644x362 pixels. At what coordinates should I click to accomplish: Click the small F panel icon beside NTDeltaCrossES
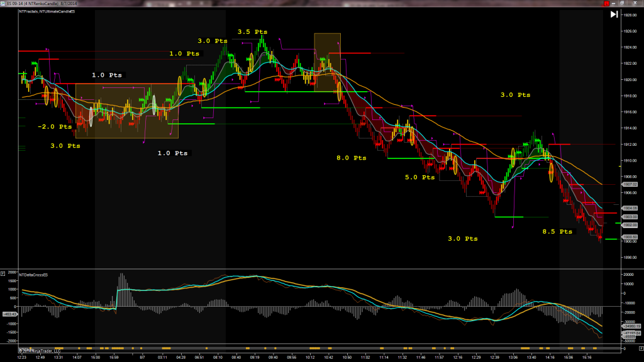(x=3, y=274)
